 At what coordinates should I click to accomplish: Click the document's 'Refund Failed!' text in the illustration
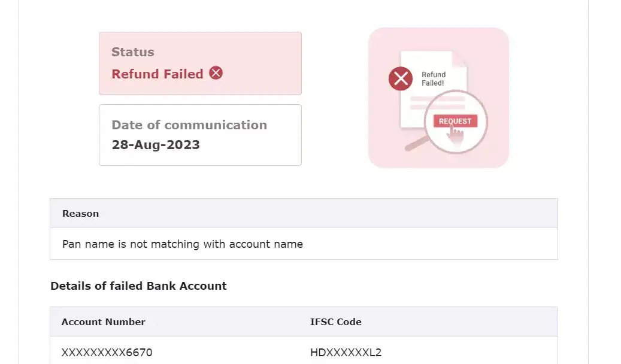tap(434, 79)
